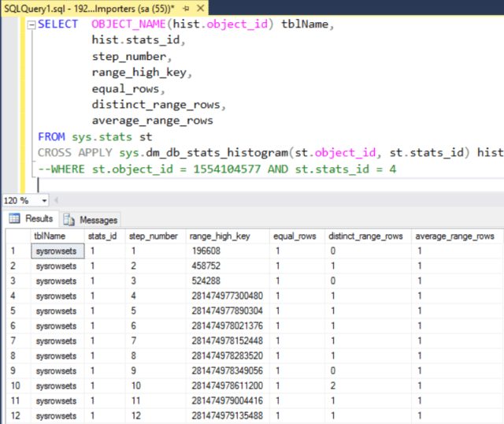This screenshot has width=504, height=424.
Task: Click the step_number column header
Action: pos(154,236)
